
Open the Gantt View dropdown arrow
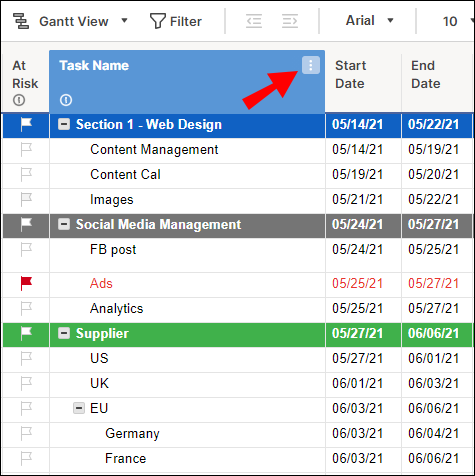click(x=124, y=21)
